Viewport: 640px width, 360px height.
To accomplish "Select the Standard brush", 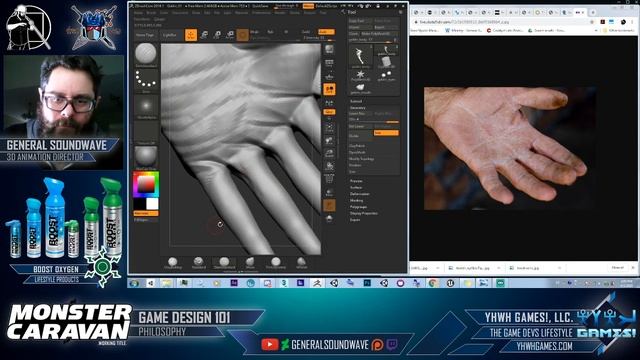I will coord(198,263).
